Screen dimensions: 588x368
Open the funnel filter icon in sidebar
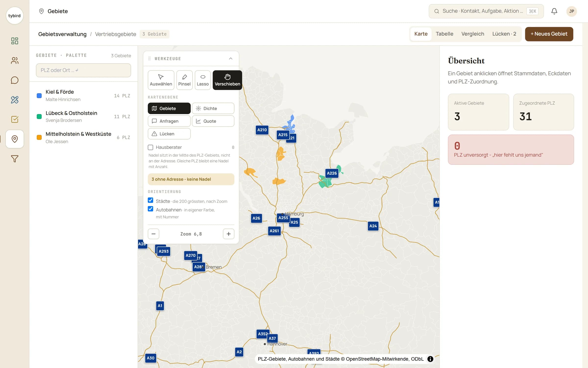(15, 159)
